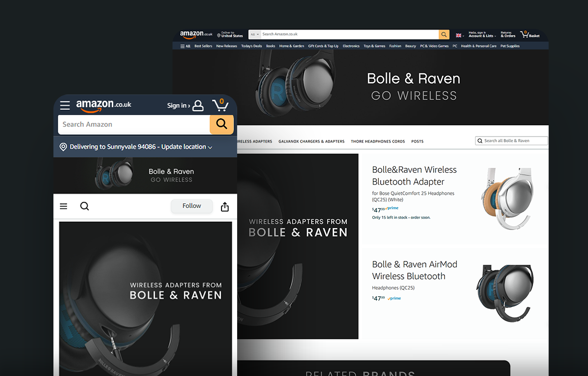This screenshot has width=588, height=376.
Task: Click the $47.99 price of the white adapter
Action: (378, 209)
